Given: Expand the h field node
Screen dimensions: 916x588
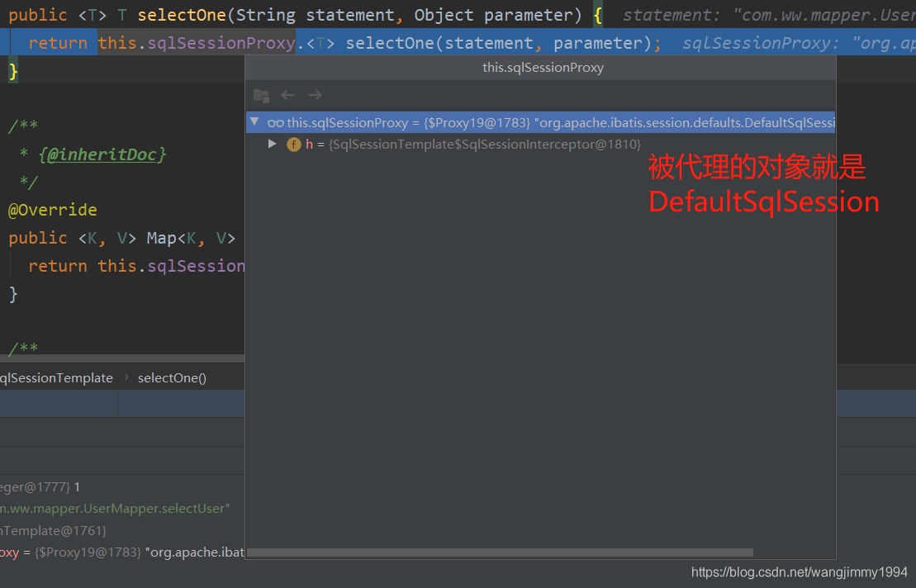Looking at the screenshot, I should (x=272, y=144).
